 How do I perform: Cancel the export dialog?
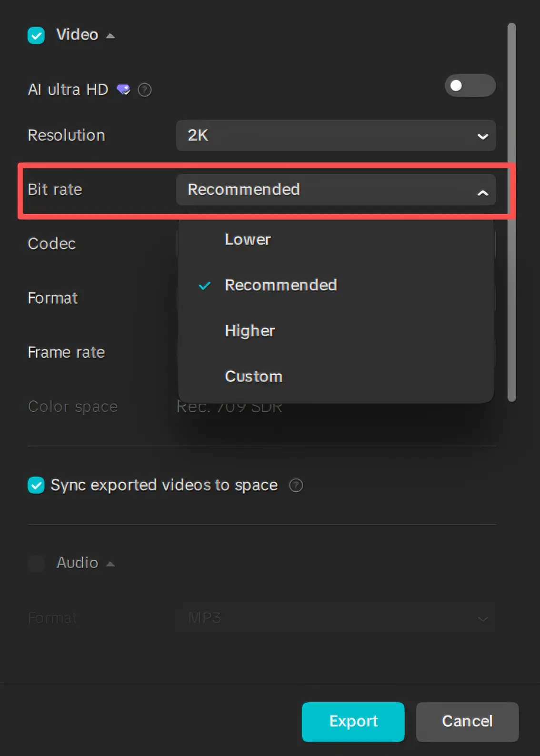coord(467,722)
